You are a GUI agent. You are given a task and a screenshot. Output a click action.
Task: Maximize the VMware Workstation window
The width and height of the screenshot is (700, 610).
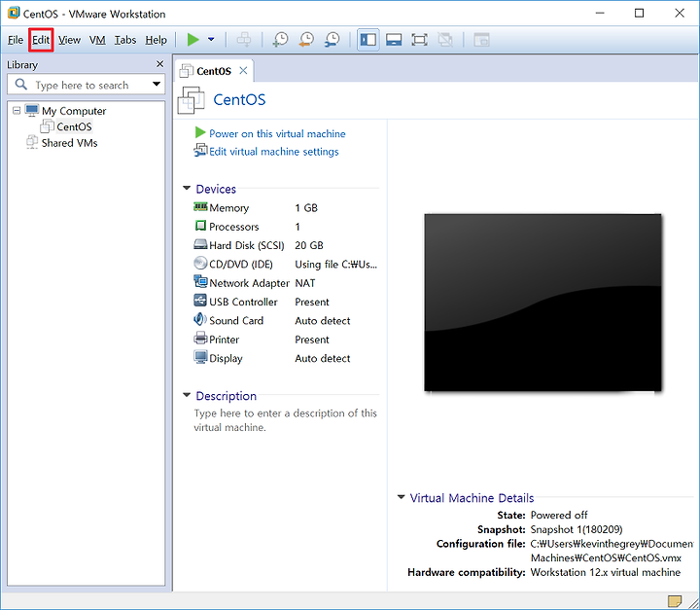640,14
